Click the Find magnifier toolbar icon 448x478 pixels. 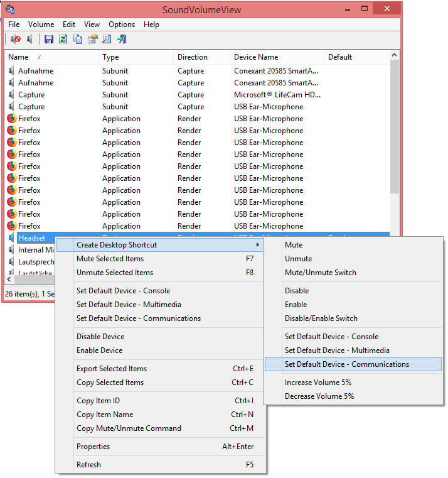pos(107,40)
